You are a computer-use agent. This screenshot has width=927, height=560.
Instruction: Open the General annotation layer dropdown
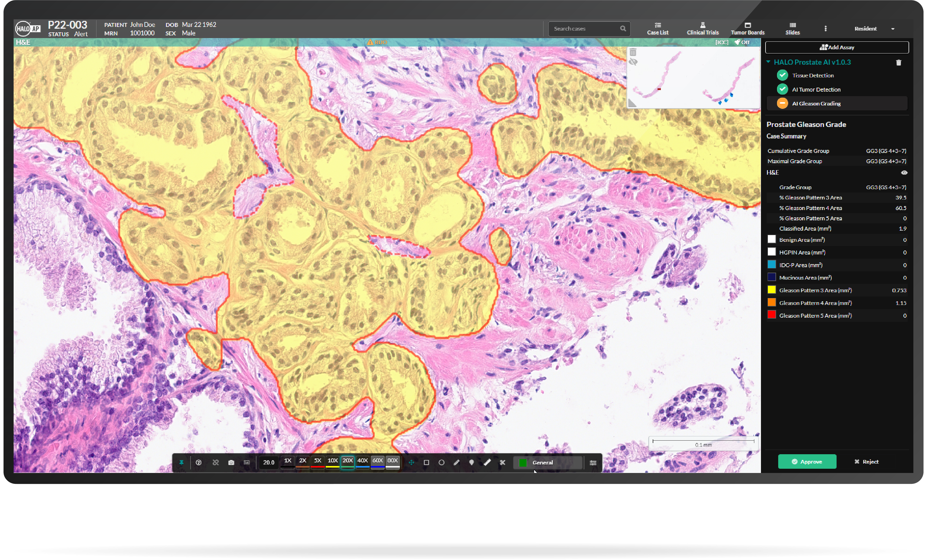point(548,463)
